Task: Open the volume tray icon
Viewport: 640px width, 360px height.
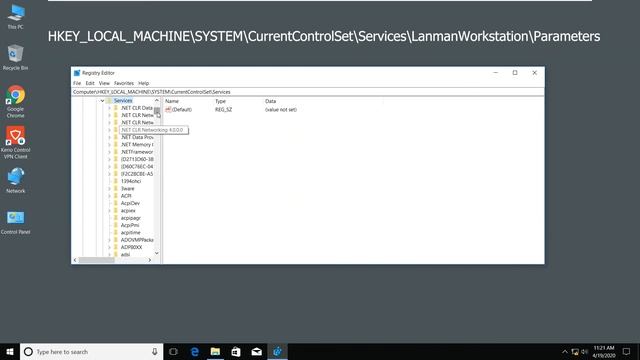Action: (x=584, y=351)
